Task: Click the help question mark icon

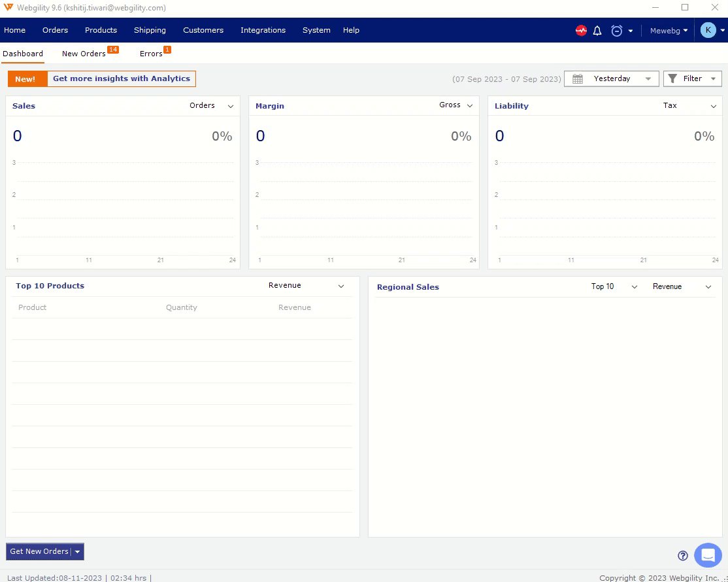Action: click(682, 556)
